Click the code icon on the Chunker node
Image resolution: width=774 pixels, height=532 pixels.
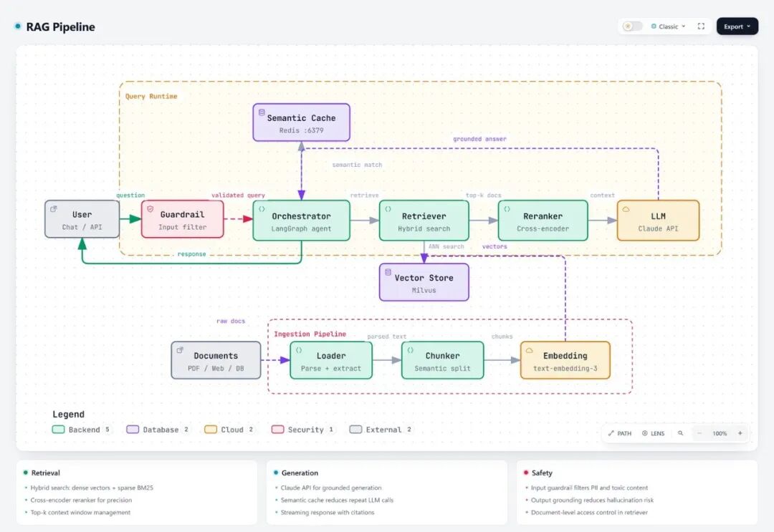click(410, 350)
